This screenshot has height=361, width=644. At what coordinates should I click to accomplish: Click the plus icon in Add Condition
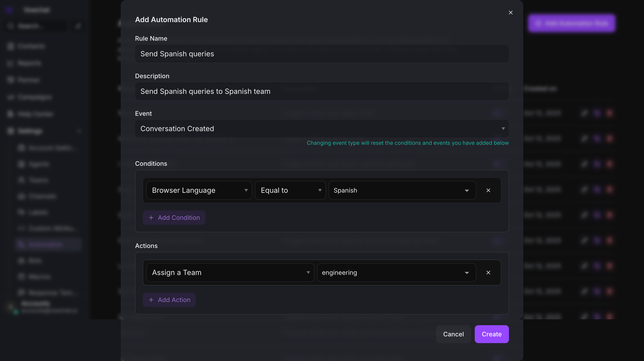(151, 218)
